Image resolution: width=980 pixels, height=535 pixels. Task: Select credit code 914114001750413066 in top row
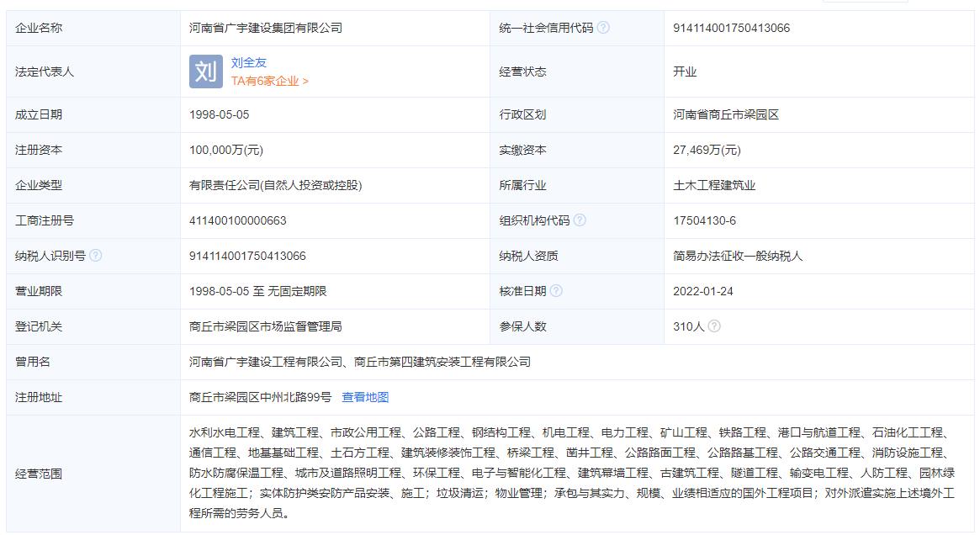click(731, 28)
